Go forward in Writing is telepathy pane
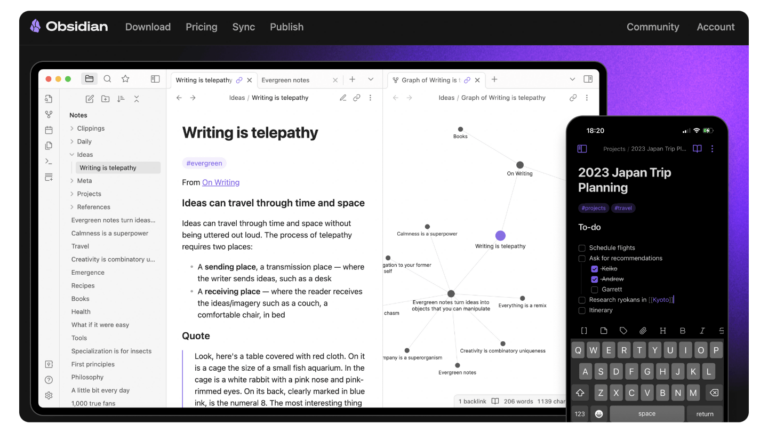This screenshot has width=768, height=432. point(193,98)
